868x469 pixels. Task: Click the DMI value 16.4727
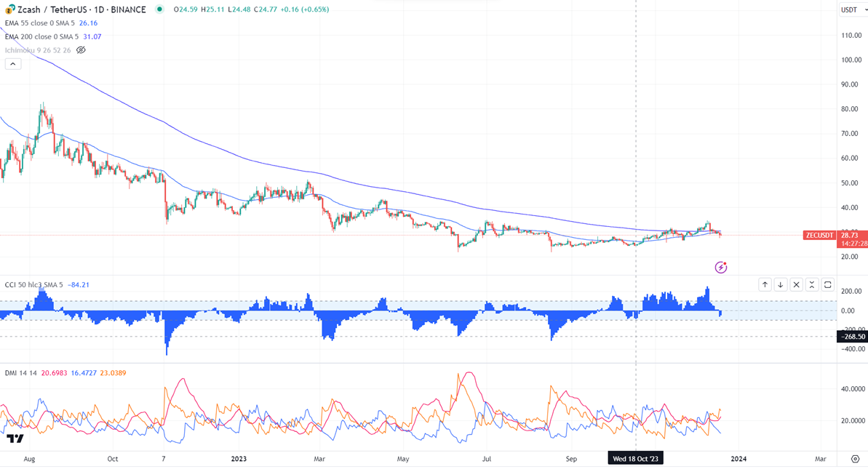click(x=84, y=373)
